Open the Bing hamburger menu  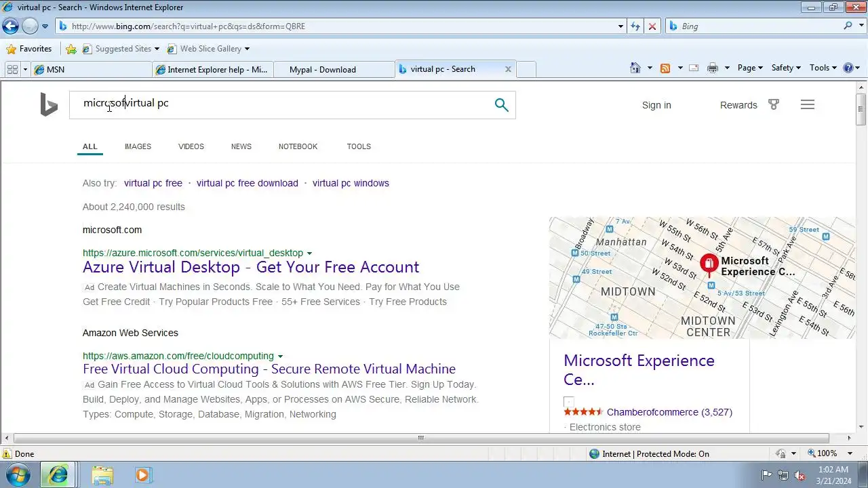coord(807,104)
